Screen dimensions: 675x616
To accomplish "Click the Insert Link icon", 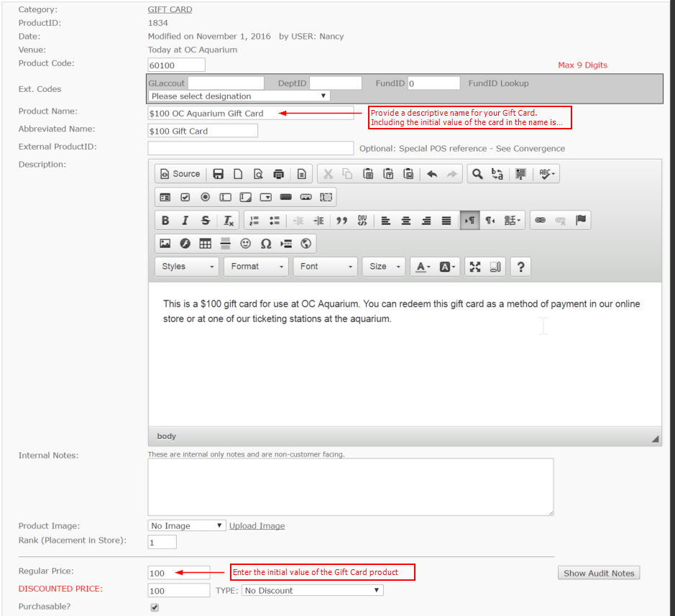I will pyautogui.click(x=541, y=221).
